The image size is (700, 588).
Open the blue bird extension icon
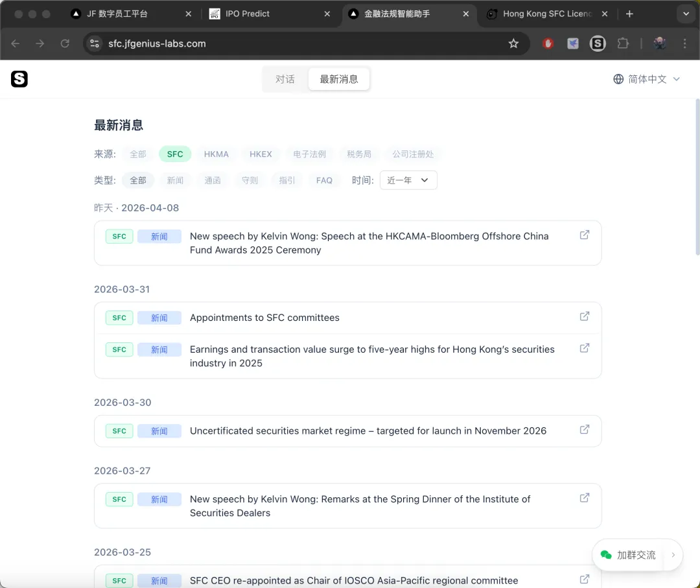pyautogui.click(x=573, y=43)
